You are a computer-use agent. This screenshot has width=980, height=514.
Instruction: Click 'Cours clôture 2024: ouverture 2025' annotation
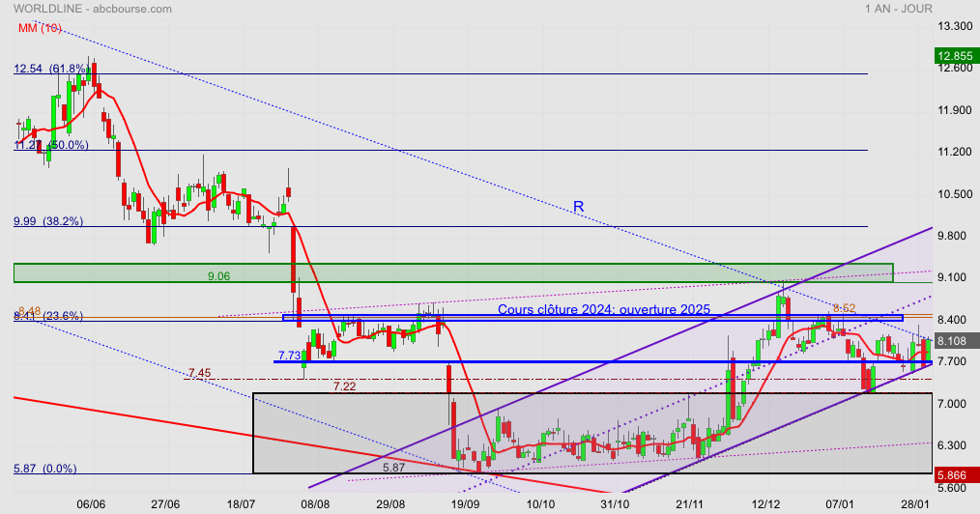[604, 310]
